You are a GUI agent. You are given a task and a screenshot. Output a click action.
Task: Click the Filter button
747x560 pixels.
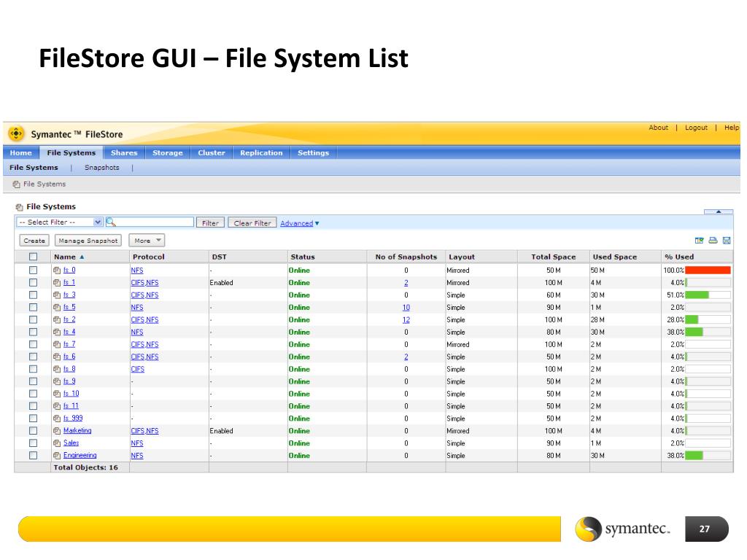click(210, 223)
